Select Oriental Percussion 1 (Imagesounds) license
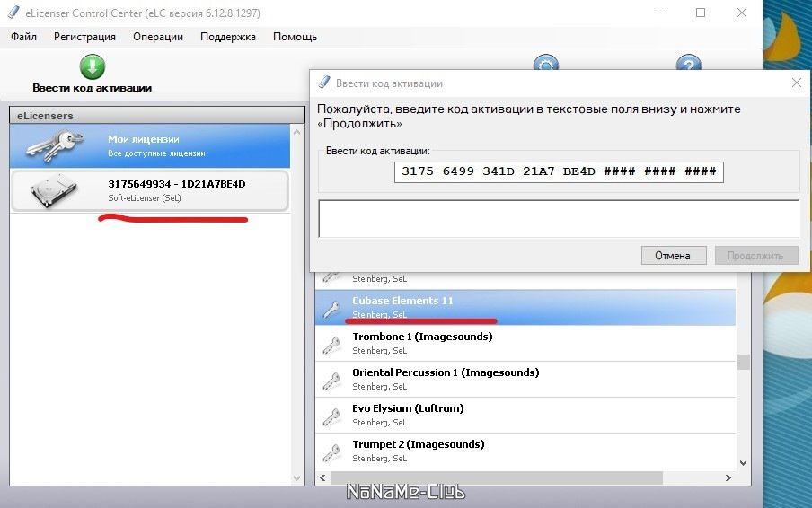Image resolution: width=812 pixels, height=508 pixels. pyautogui.click(x=525, y=379)
